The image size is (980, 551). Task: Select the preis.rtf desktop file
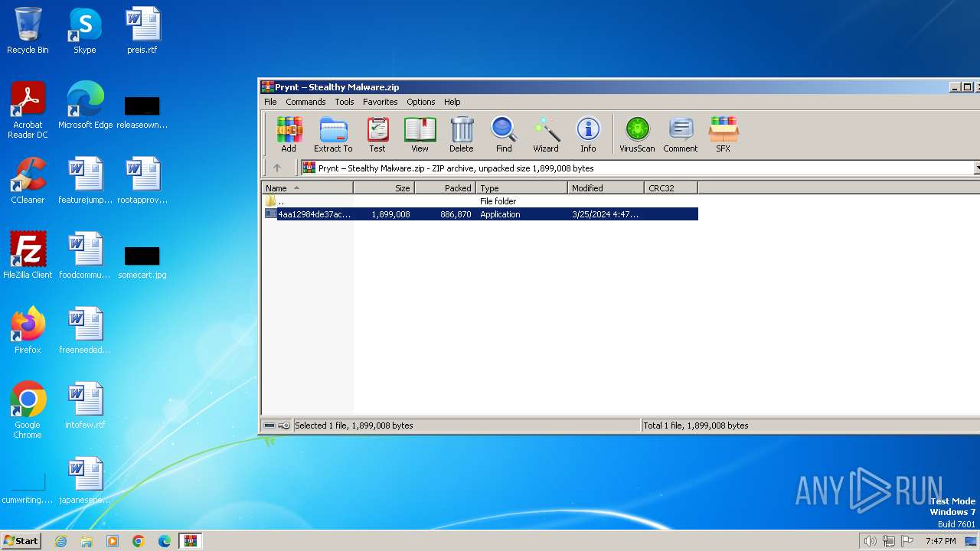pyautogui.click(x=142, y=31)
